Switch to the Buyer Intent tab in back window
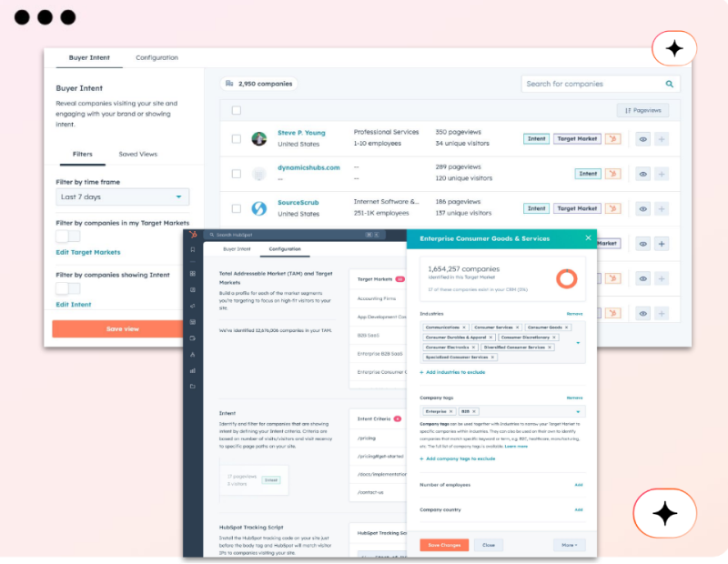 point(89,57)
